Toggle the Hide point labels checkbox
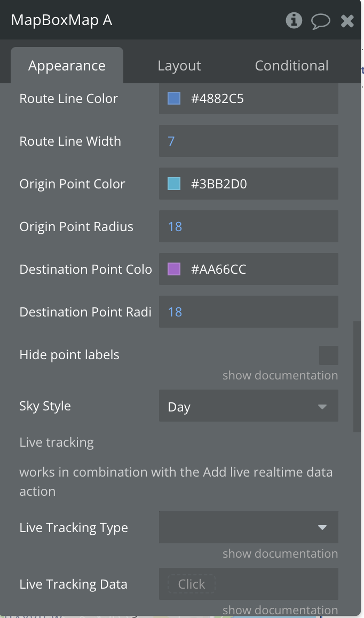This screenshot has width=364, height=618. pos(328,355)
